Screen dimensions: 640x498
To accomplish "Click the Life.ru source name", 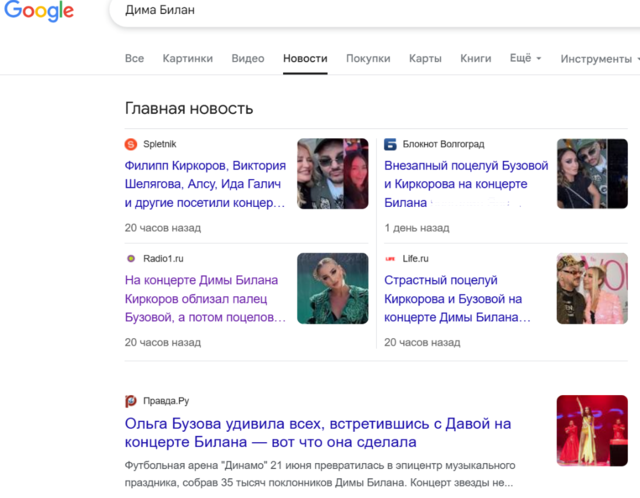I will click(x=416, y=258).
